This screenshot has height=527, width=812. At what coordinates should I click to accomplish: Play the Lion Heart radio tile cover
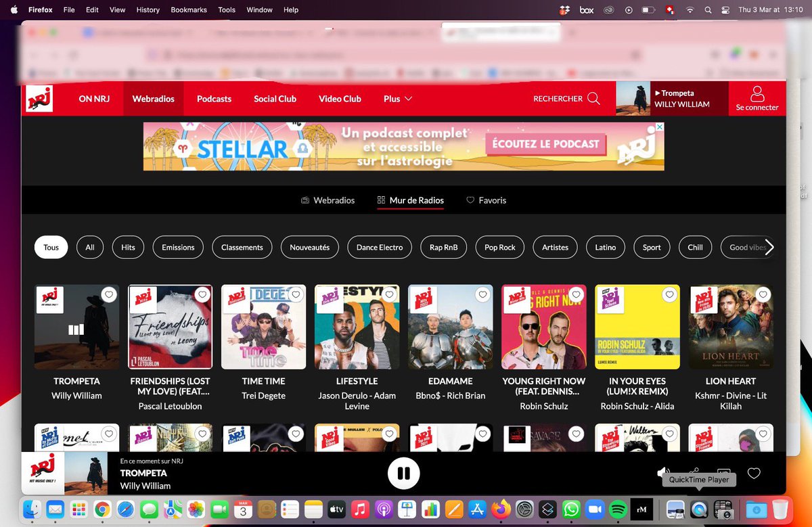point(731,327)
